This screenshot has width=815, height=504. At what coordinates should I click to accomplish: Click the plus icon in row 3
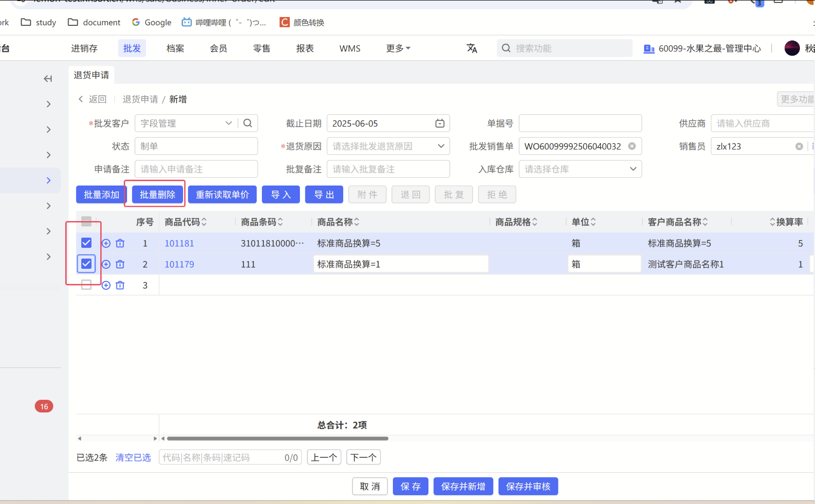coord(106,285)
